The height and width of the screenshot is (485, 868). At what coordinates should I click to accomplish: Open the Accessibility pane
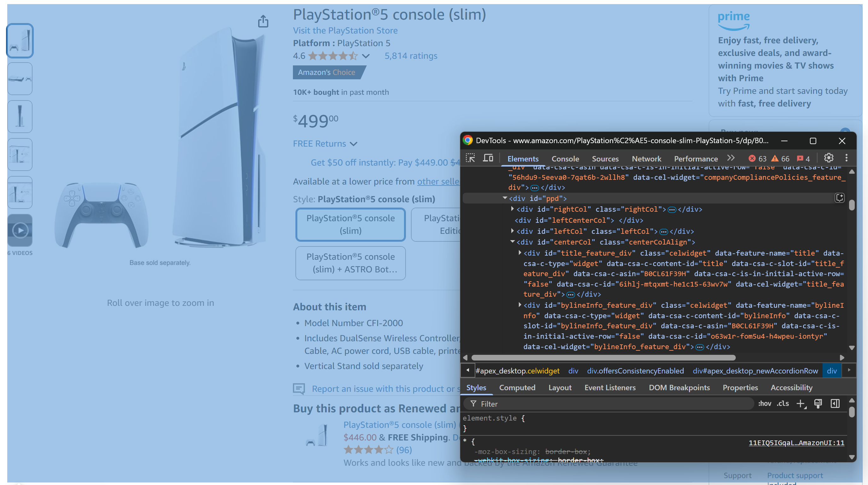[791, 388]
